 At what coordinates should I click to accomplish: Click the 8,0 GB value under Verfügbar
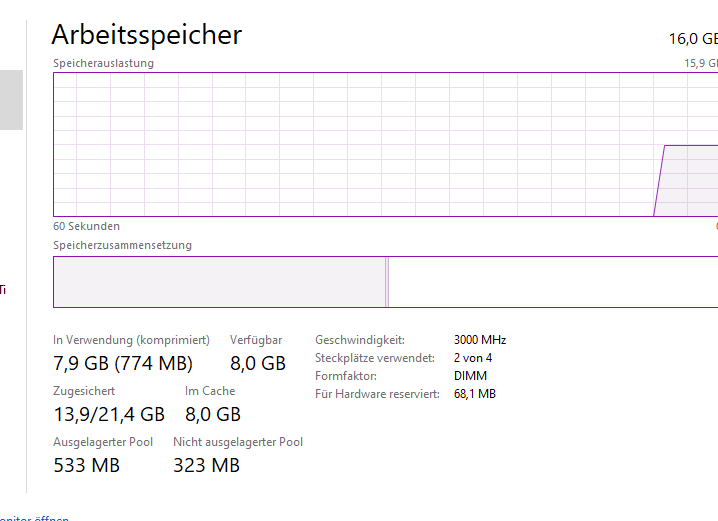tap(258, 363)
